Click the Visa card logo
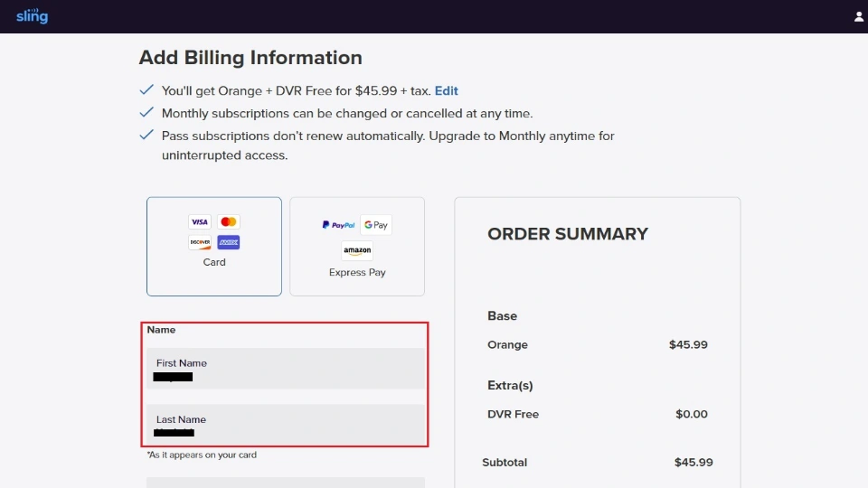Image resolution: width=868 pixels, height=488 pixels. [x=200, y=222]
